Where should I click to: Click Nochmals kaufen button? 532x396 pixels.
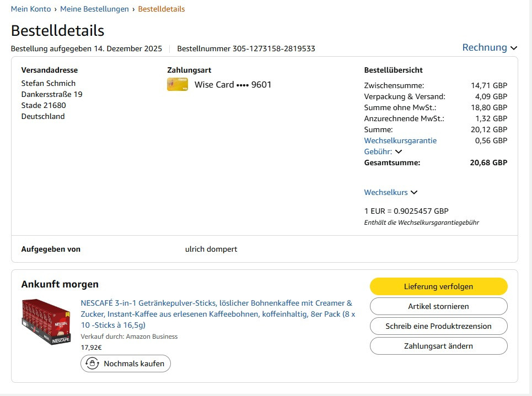[126, 364]
